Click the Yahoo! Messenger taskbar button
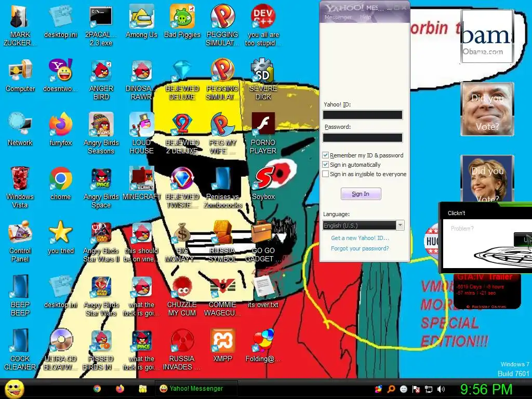 click(x=196, y=389)
